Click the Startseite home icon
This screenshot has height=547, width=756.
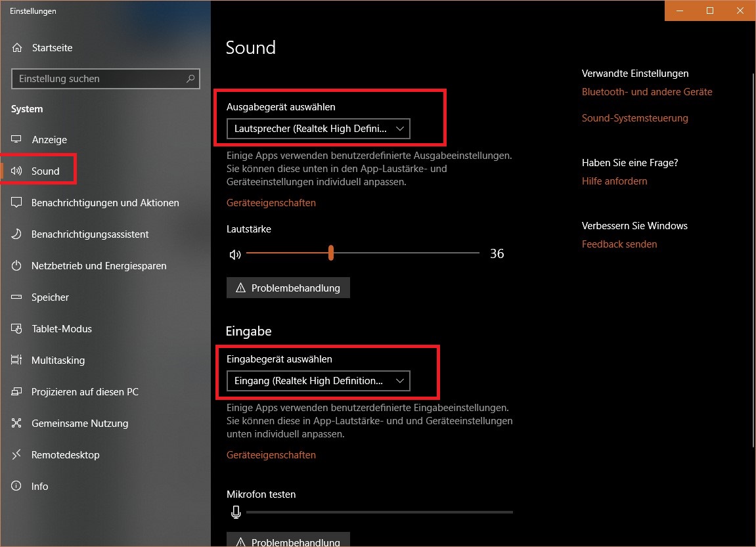pyautogui.click(x=17, y=48)
